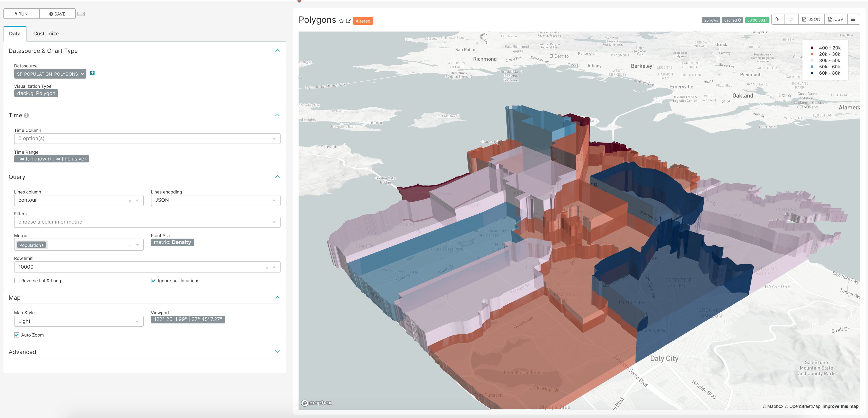Switch to the Customize tab
This screenshot has height=418, width=868.
pos(46,34)
